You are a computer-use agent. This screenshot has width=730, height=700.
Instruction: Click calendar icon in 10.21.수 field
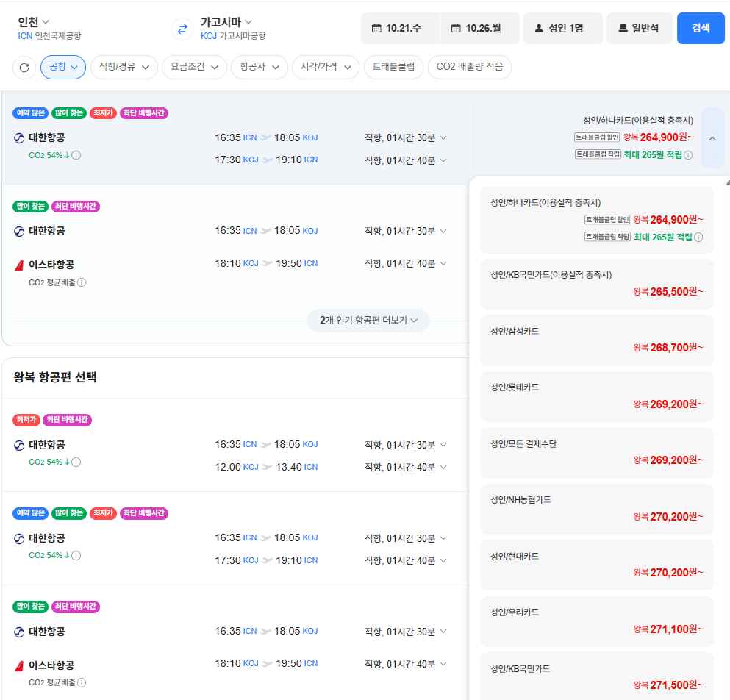click(376, 29)
